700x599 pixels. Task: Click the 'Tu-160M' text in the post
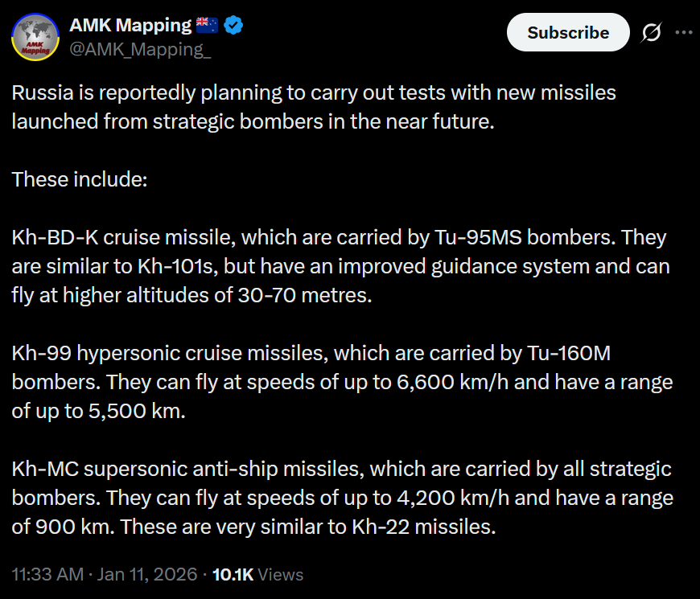(569, 353)
